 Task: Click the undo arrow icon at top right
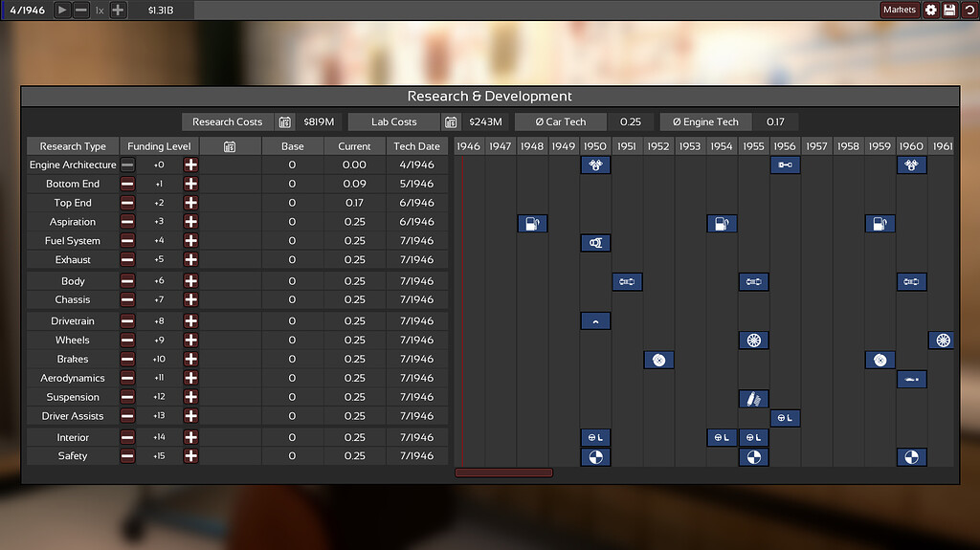tap(969, 10)
